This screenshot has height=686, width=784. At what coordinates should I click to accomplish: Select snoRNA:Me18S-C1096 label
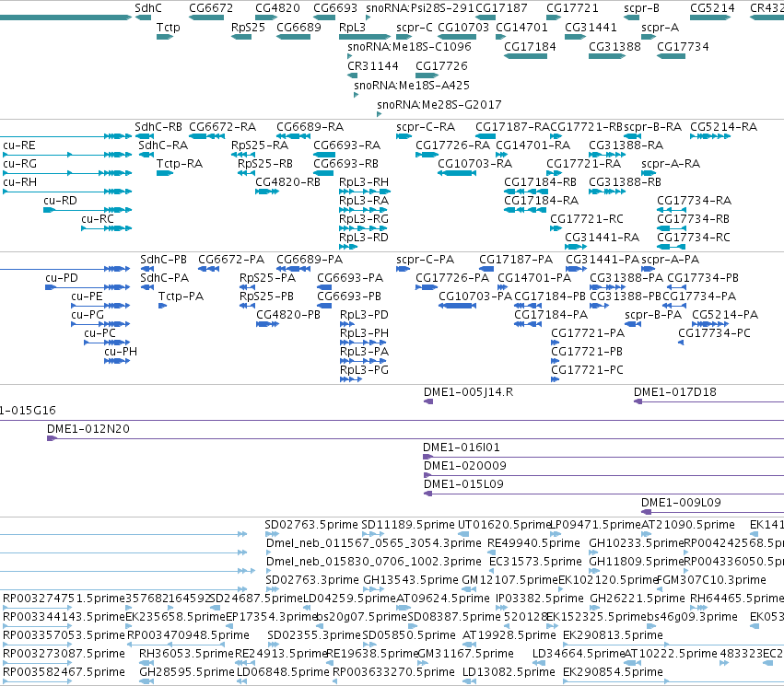tap(409, 47)
